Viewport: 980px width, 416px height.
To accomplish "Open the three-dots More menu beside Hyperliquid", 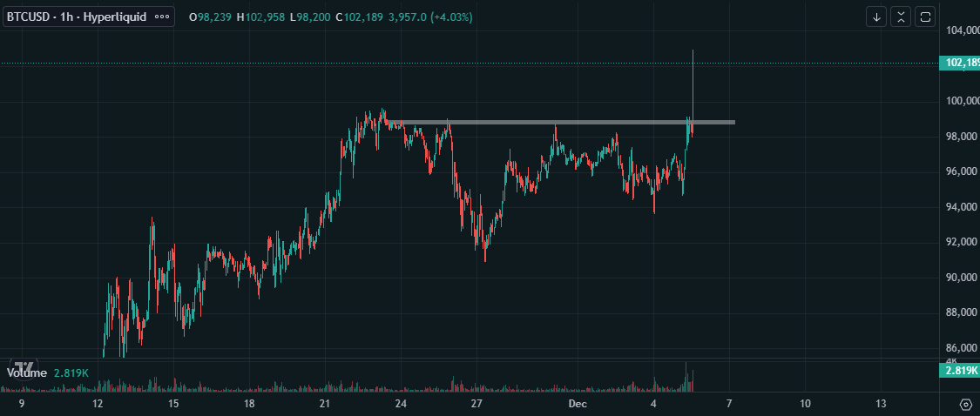I will click(161, 17).
